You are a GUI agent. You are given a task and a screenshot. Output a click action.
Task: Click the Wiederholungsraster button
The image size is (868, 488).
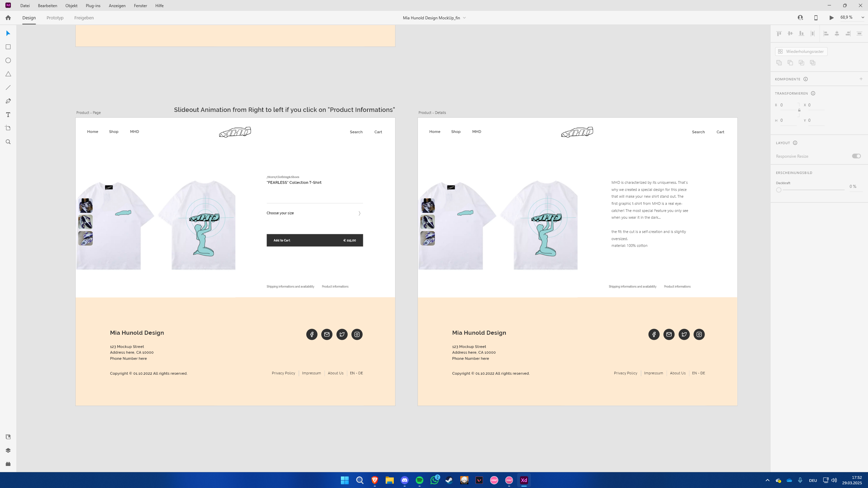(x=801, y=52)
